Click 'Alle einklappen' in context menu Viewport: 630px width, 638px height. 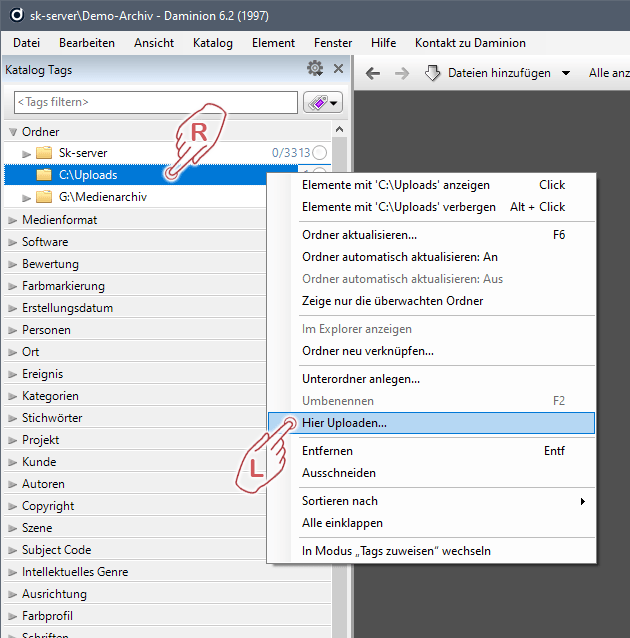pyautogui.click(x=342, y=523)
